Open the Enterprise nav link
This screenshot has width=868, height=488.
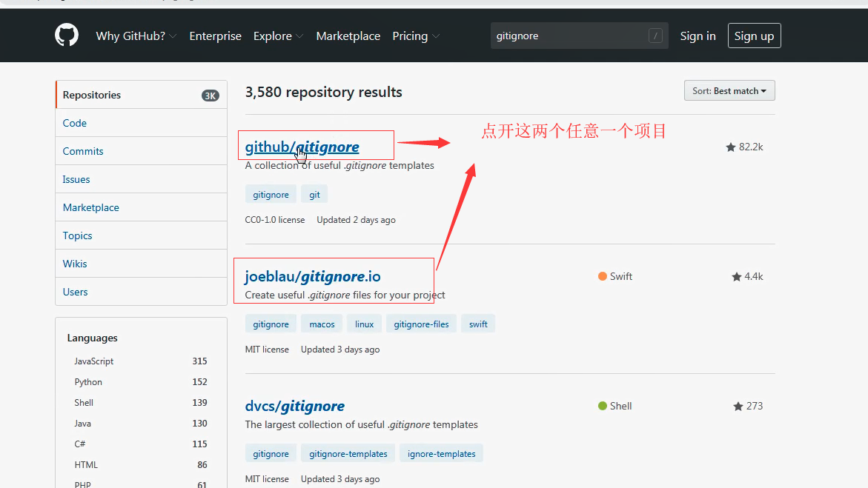pos(216,36)
